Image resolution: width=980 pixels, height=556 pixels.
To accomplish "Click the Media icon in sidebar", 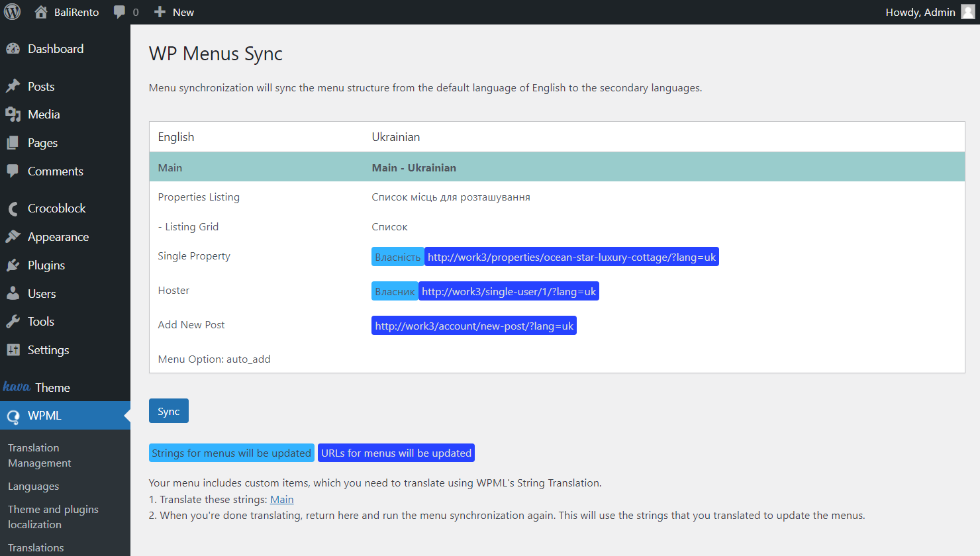I will pyautogui.click(x=13, y=115).
